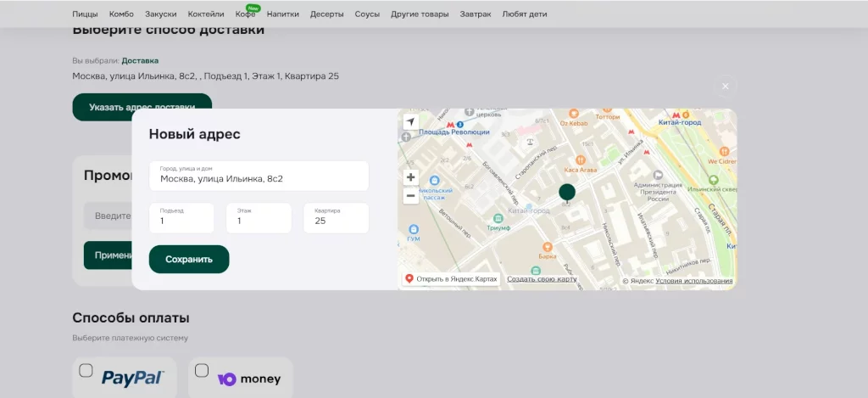The height and width of the screenshot is (398, 868).
Task: Open the map in Яндекс Карты
Action: tap(451, 279)
